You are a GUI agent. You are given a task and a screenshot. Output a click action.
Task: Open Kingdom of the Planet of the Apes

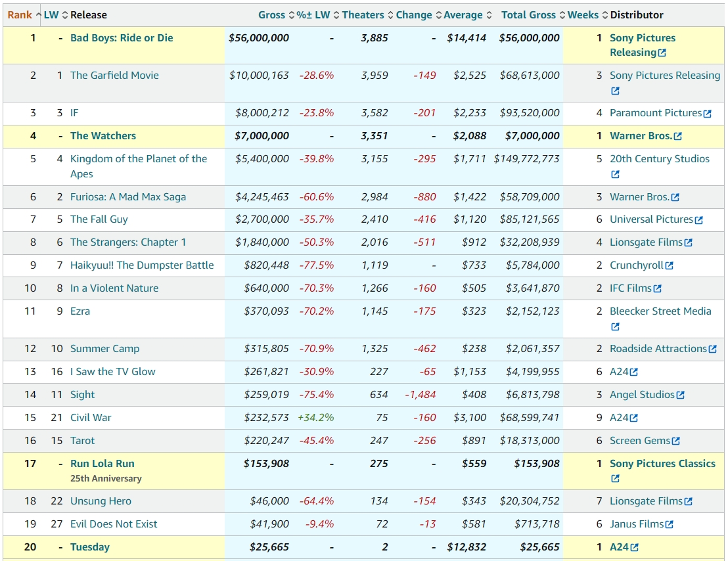point(139,166)
